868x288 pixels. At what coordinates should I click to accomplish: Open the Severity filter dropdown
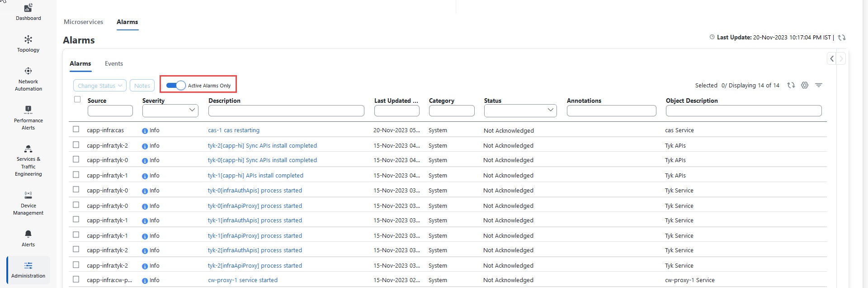(170, 110)
